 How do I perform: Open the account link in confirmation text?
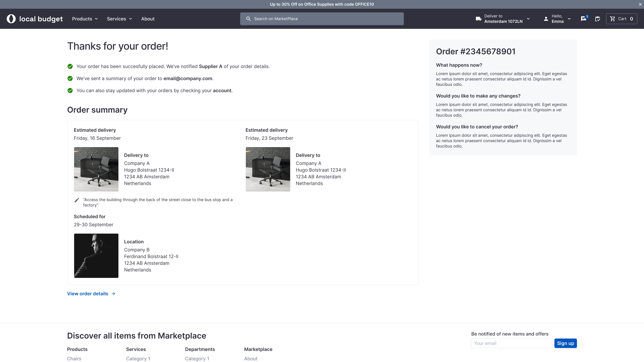(x=222, y=91)
